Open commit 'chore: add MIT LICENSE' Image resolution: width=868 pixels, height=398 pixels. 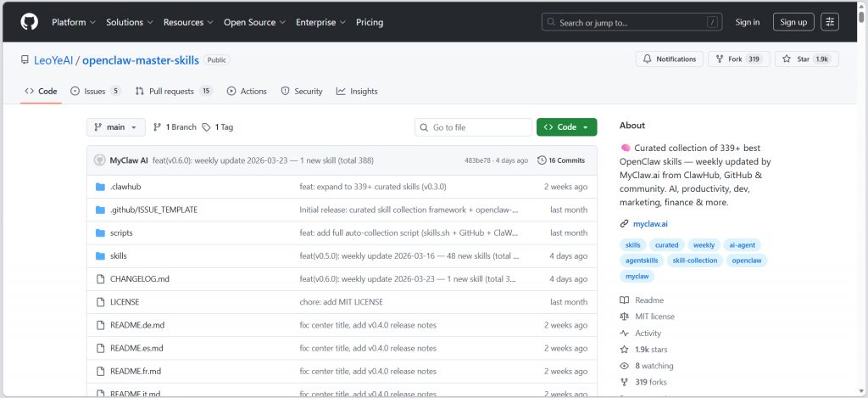(341, 302)
